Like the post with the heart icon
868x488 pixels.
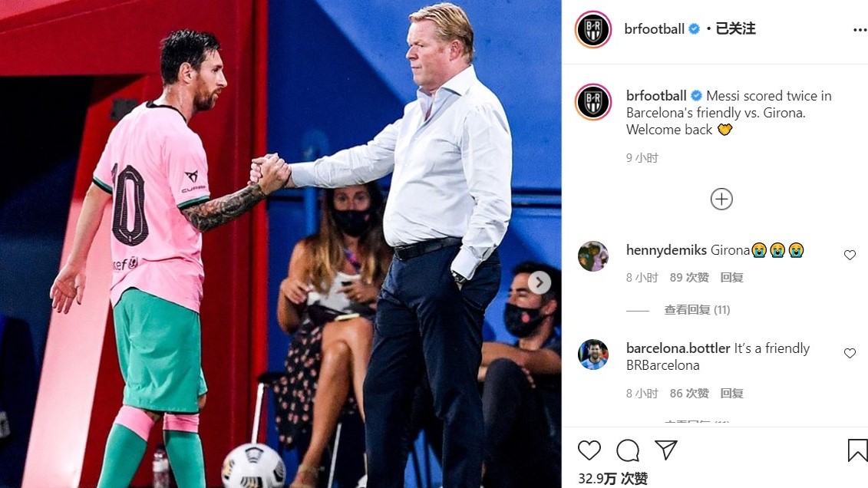589,450
